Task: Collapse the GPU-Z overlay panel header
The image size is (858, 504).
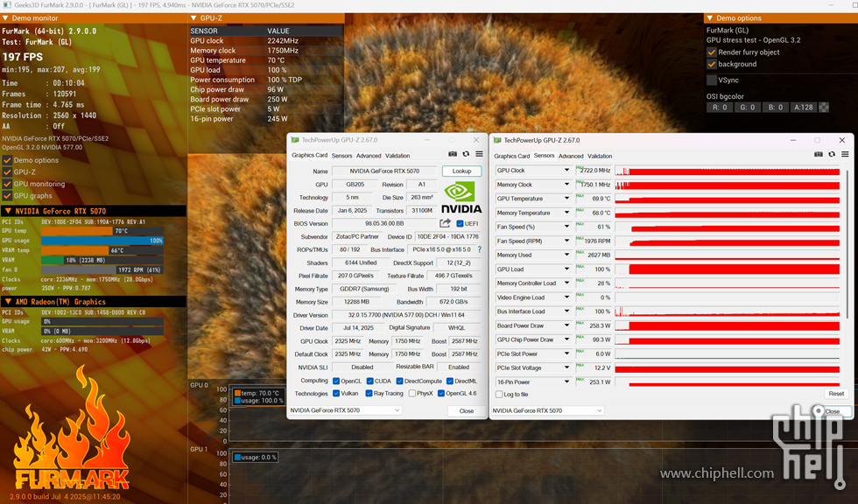Action: coord(193,18)
